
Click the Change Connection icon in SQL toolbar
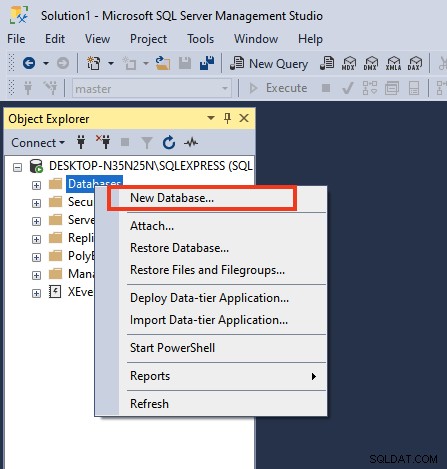tap(51, 88)
